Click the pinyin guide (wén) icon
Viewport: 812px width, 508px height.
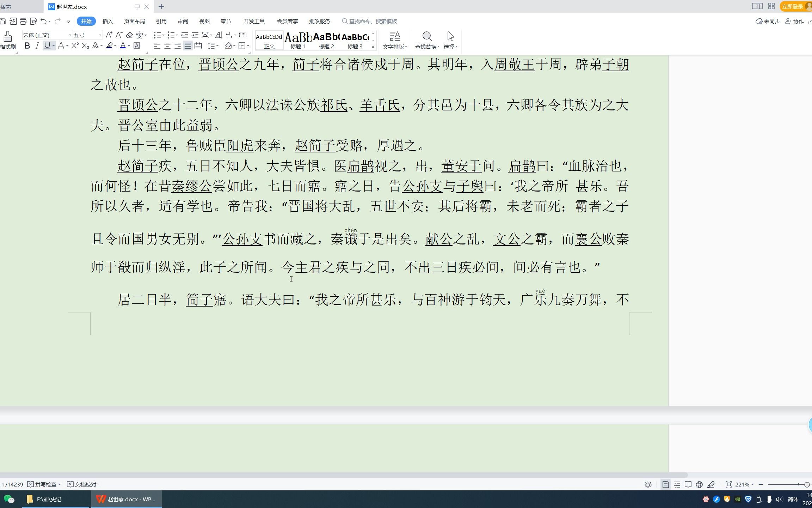(140, 35)
